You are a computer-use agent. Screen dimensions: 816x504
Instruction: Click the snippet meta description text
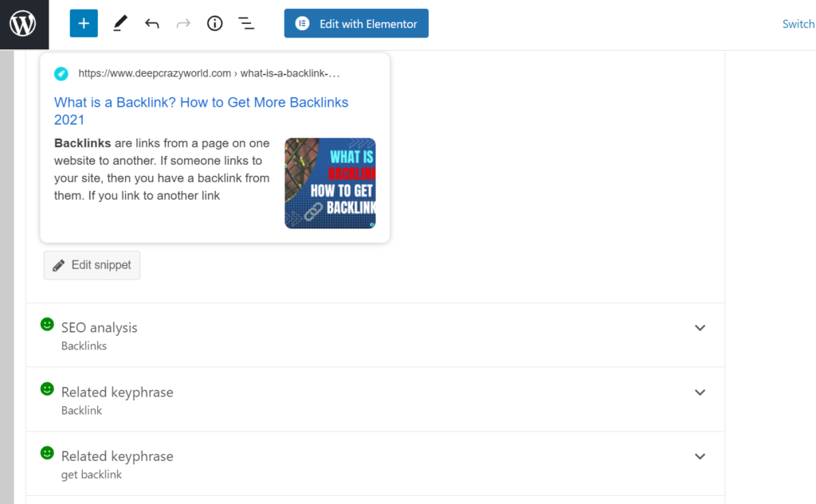click(x=162, y=170)
